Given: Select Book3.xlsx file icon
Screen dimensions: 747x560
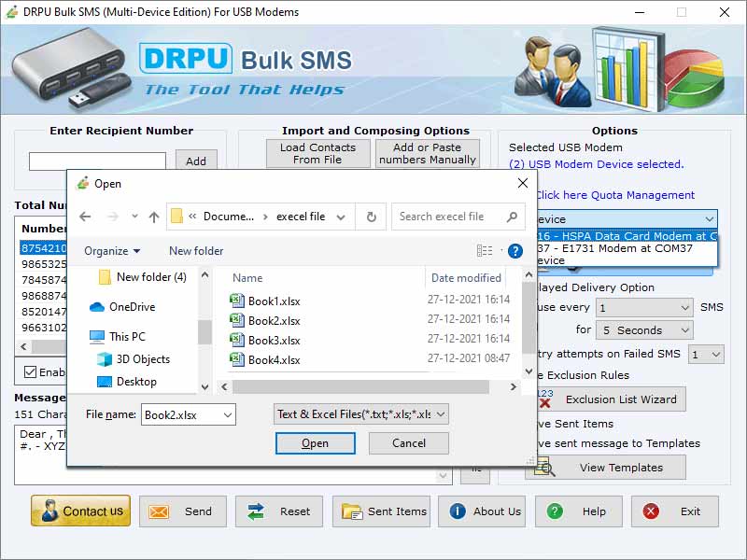Looking at the screenshot, I should (x=237, y=340).
